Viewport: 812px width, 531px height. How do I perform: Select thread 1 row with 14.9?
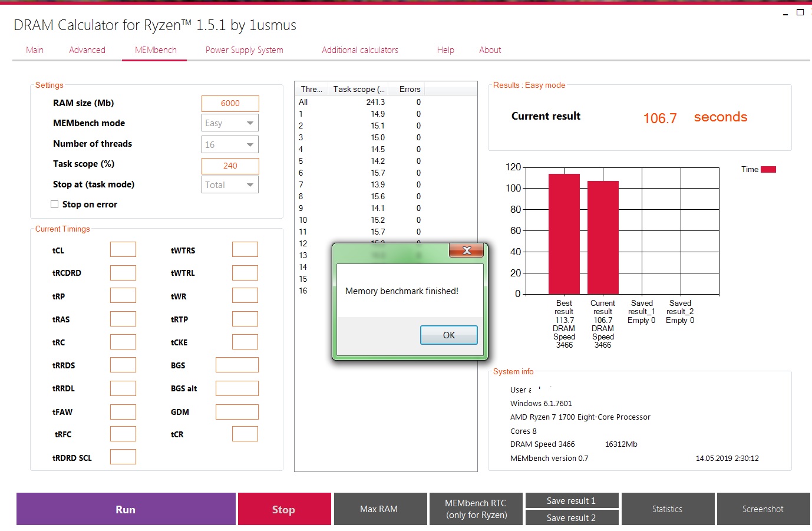tap(359, 114)
